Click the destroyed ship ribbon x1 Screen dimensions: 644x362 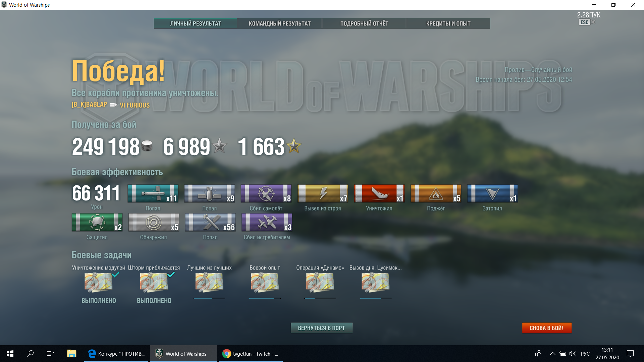coord(379,193)
